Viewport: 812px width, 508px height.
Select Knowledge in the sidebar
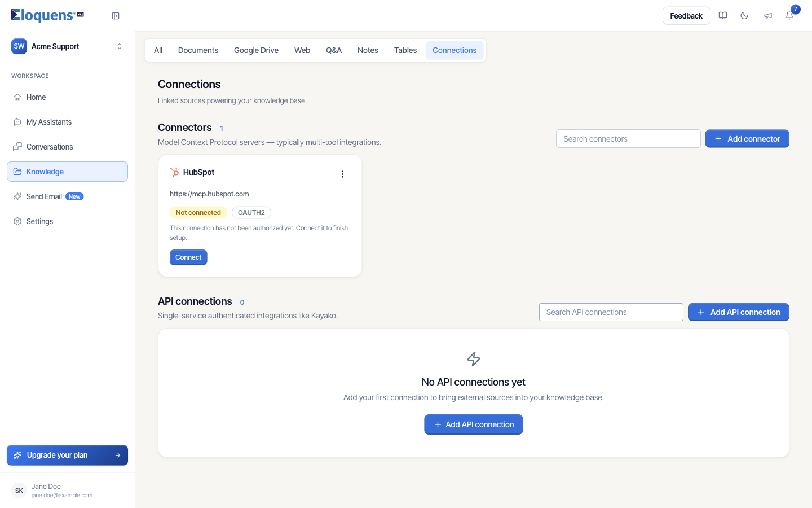tap(67, 172)
